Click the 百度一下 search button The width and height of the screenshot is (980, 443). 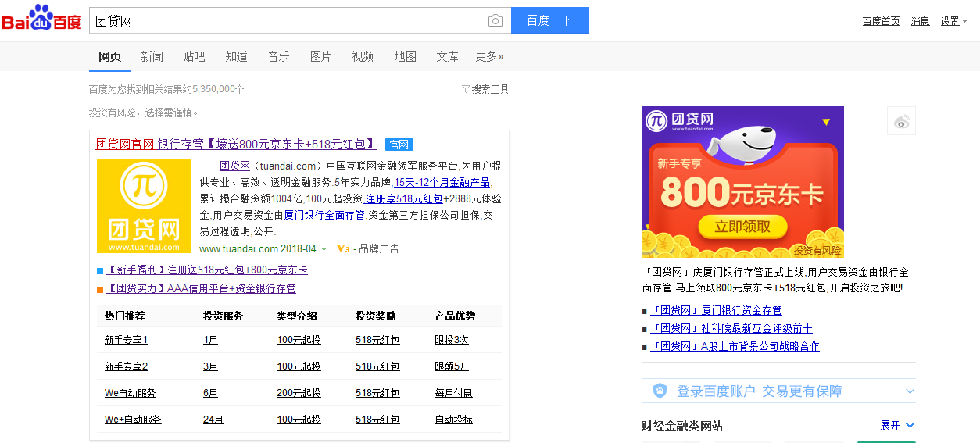[x=549, y=20]
